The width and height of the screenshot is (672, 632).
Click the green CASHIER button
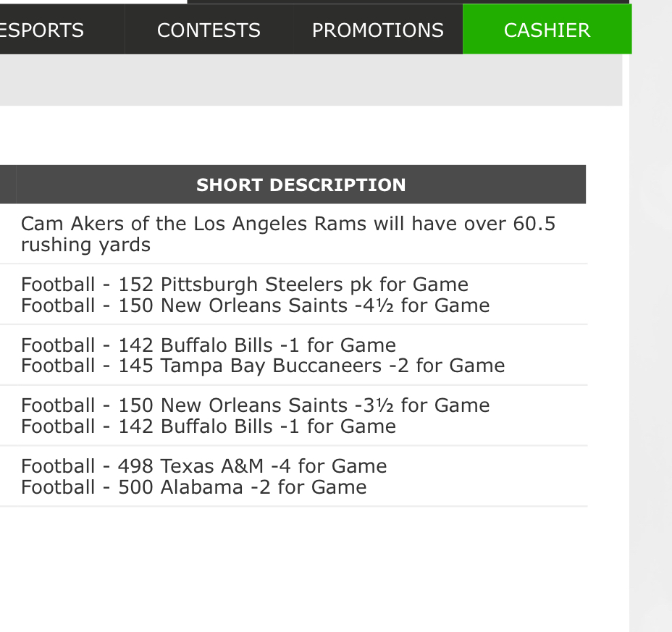pos(547,29)
